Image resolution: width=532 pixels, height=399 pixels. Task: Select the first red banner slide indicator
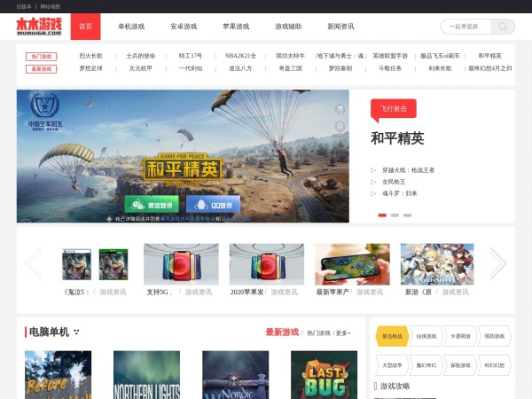(x=382, y=215)
